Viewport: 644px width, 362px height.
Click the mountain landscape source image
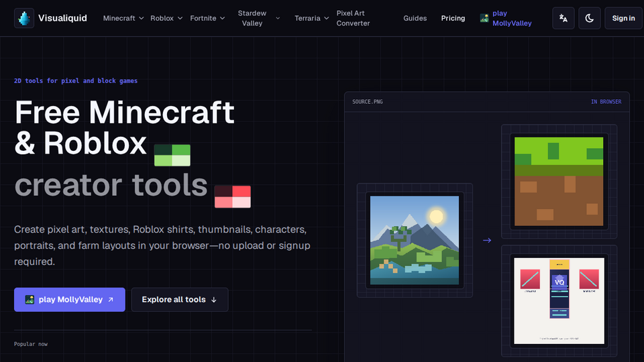pyautogui.click(x=415, y=240)
